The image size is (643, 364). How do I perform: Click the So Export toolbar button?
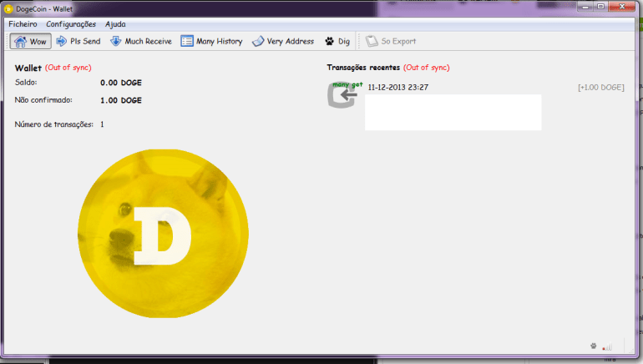coord(391,41)
